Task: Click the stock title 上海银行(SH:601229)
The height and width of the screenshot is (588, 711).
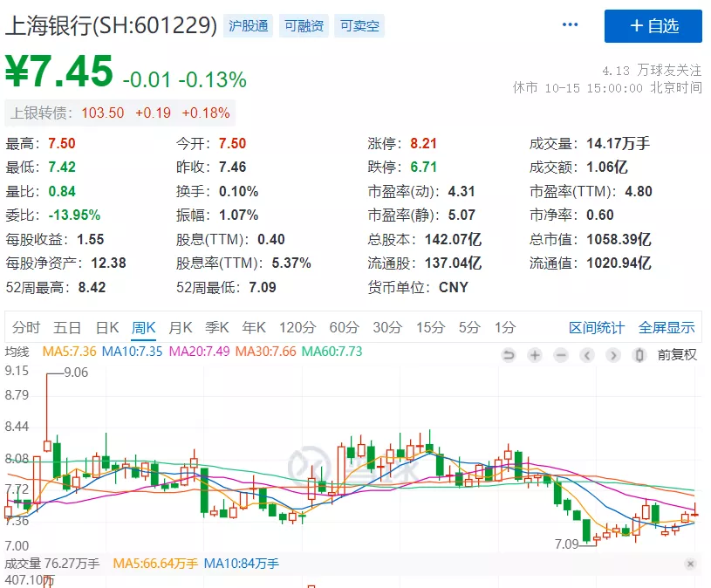Action: [112, 25]
